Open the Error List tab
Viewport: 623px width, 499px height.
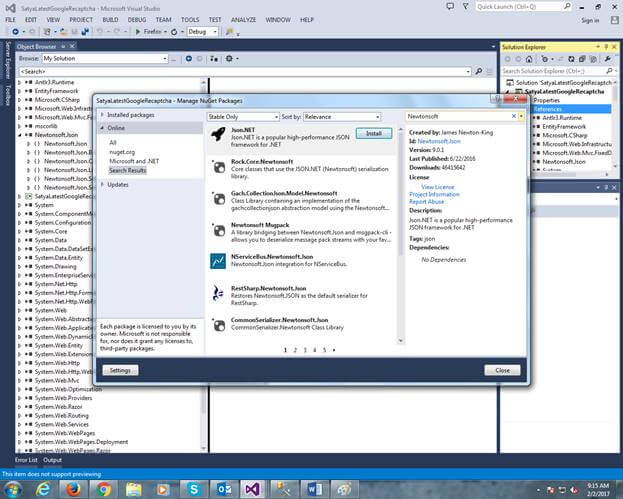point(26,460)
